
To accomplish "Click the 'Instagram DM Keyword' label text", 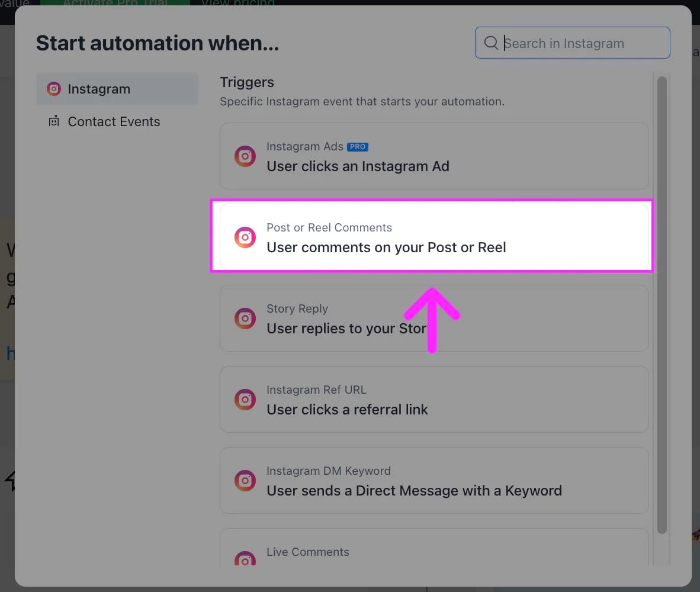I will 329,471.
